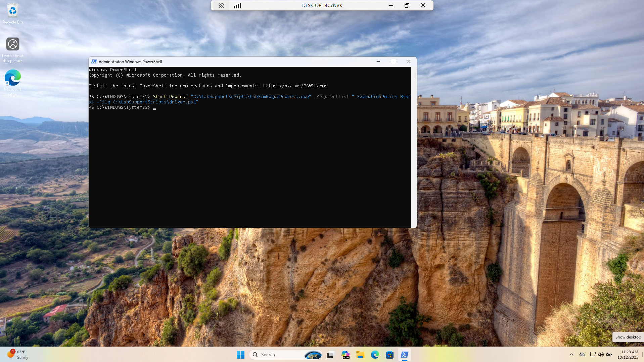This screenshot has width=644, height=362.
Task: Open the Windows Start menu
Action: pyautogui.click(x=240, y=355)
